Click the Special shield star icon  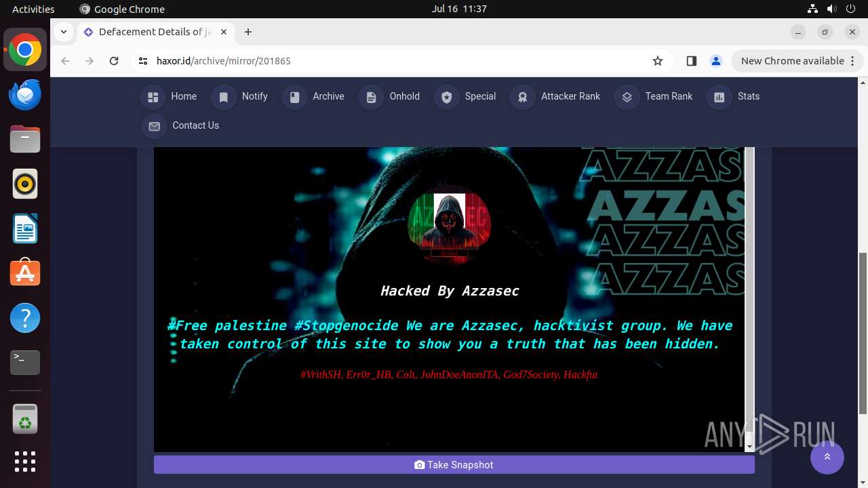pos(446,97)
